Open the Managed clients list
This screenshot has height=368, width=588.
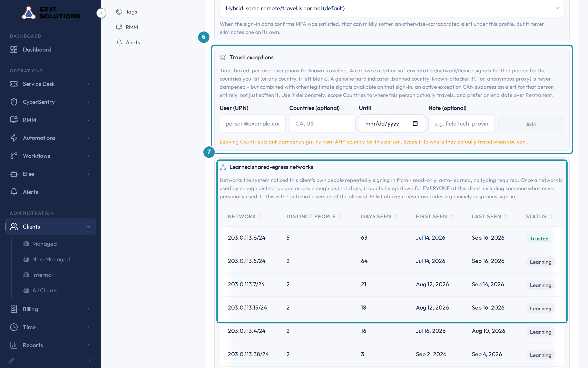(x=44, y=244)
